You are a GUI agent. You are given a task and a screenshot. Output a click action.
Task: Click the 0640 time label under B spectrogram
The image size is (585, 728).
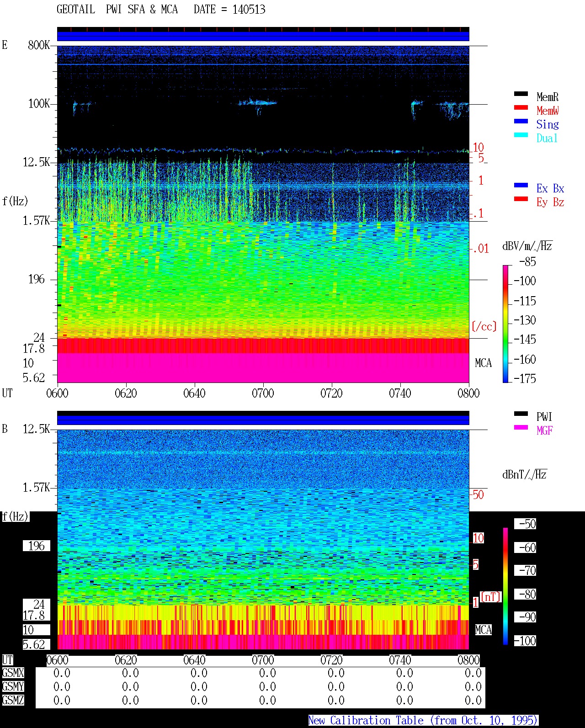194,660
